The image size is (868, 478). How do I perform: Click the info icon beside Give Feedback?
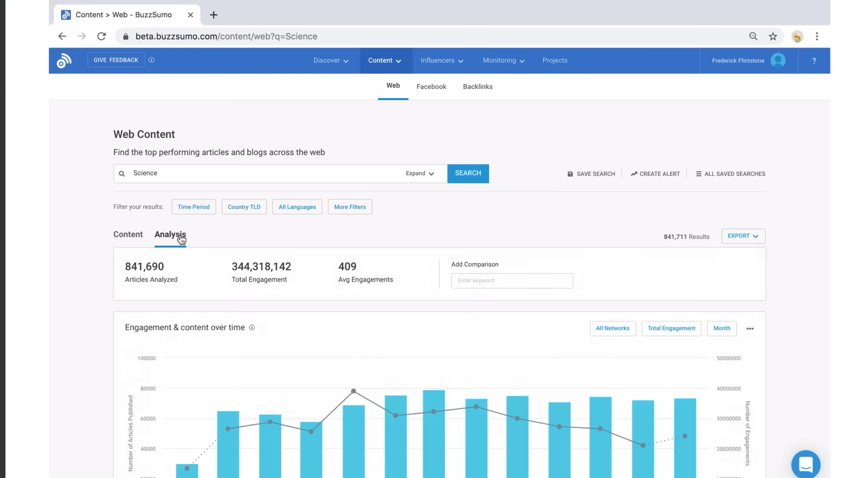[152, 60]
